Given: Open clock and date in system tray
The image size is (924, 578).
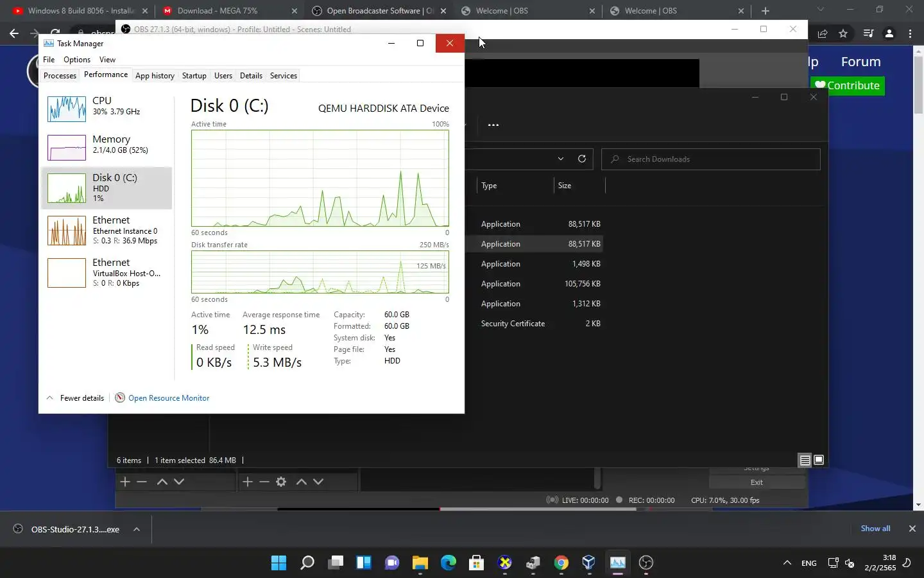Looking at the screenshot, I should 880,563.
